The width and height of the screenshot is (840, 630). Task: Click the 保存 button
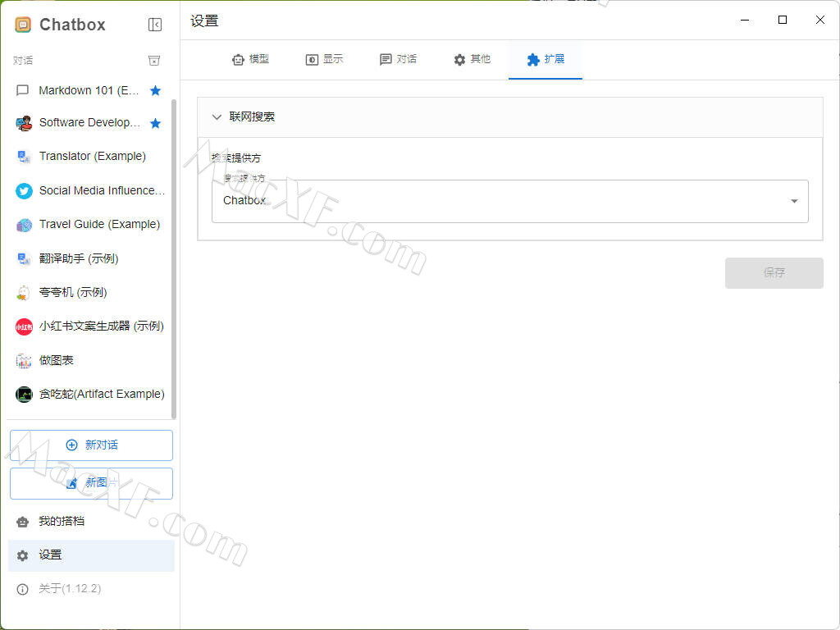click(774, 273)
